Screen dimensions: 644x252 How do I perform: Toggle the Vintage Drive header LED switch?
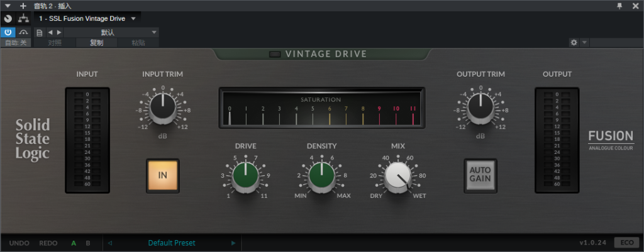click(x=275, y=54)
